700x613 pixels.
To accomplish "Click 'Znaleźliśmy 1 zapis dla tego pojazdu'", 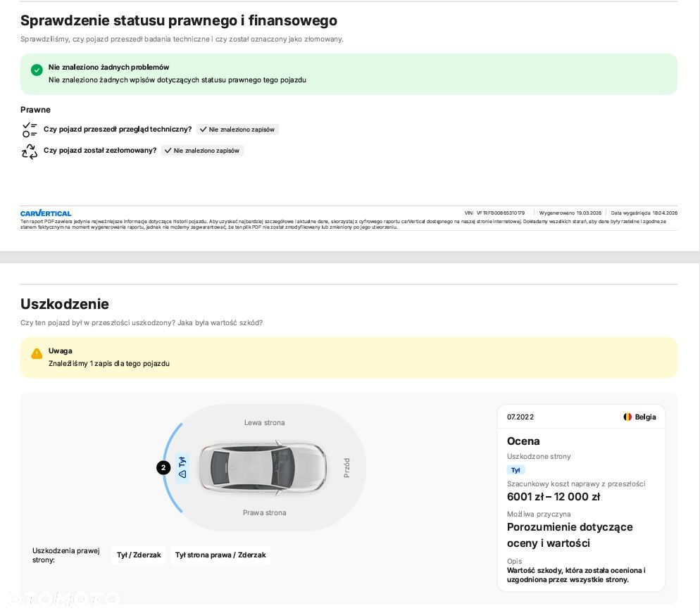I will [x=109, y=363].
